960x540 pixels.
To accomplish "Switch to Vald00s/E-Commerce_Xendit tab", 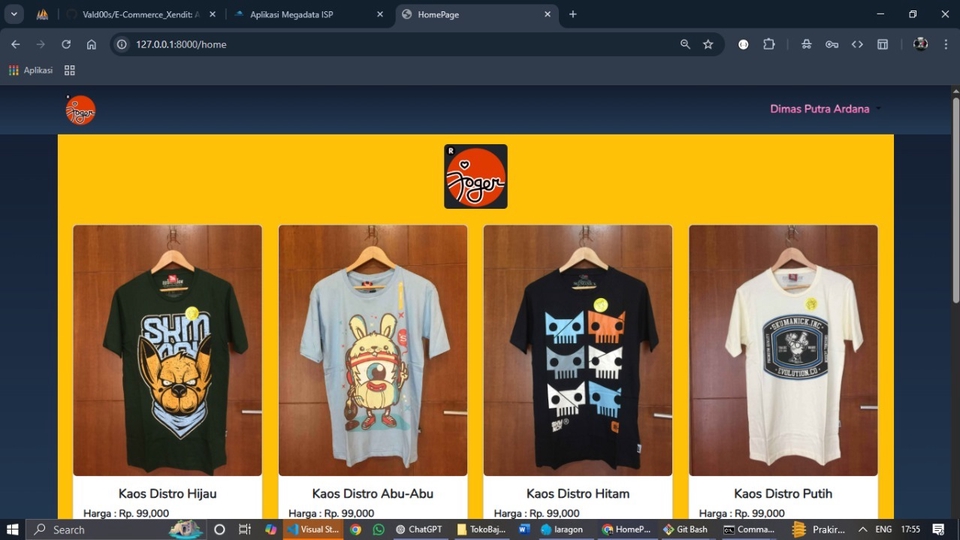I will (141, 14).
